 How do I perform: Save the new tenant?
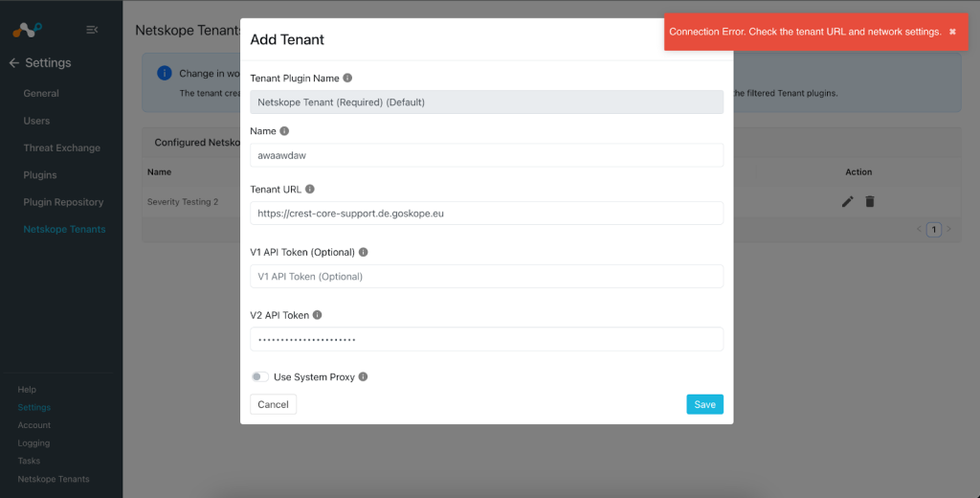tap(705, 404)
